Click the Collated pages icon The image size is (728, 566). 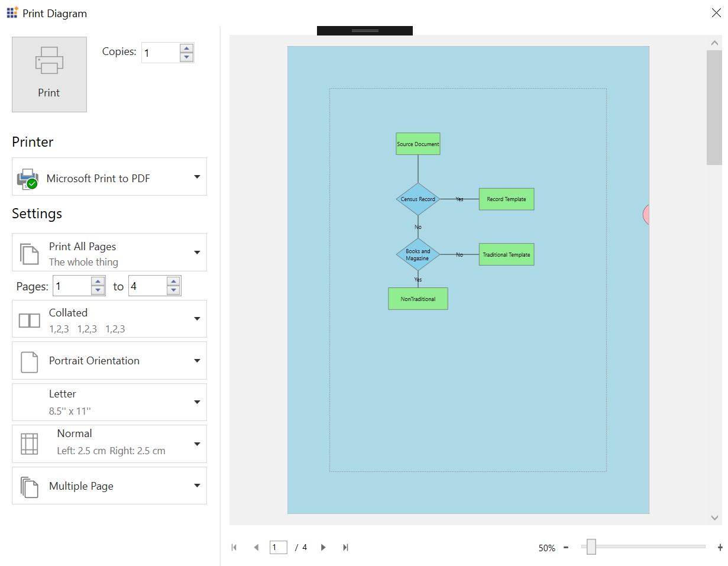coord(30,321)
